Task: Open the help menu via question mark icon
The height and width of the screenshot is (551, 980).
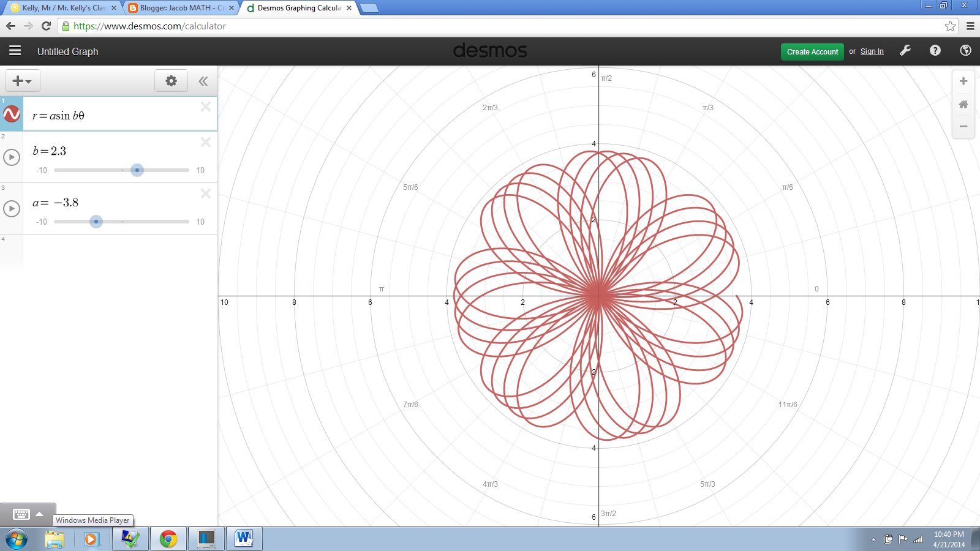Action: tap(935, 51)
